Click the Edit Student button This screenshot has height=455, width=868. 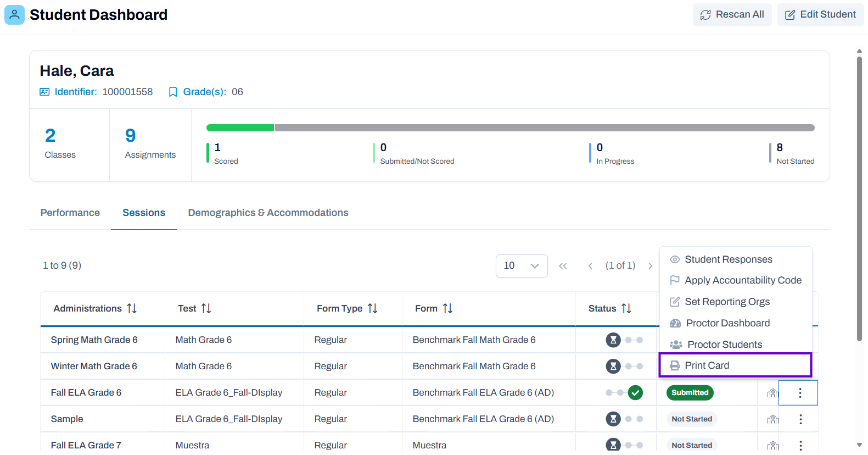[820, 15]
